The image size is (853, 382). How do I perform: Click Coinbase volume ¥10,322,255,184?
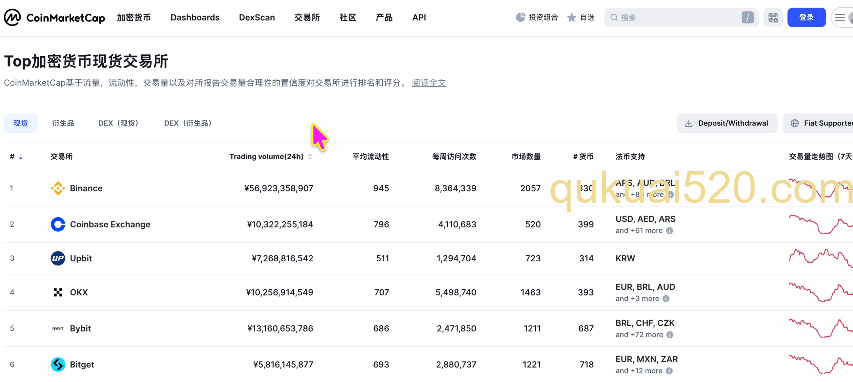click(280, 224)
